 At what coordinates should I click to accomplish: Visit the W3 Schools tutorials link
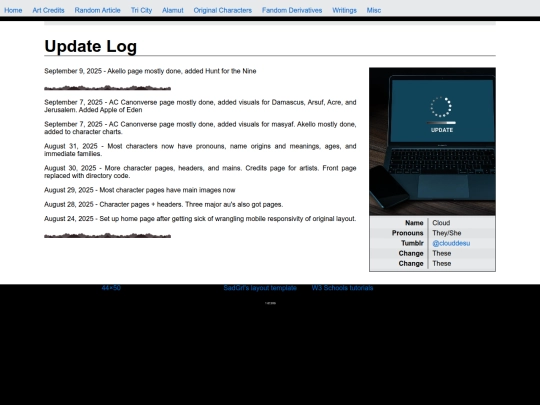(x=342, y=288)
